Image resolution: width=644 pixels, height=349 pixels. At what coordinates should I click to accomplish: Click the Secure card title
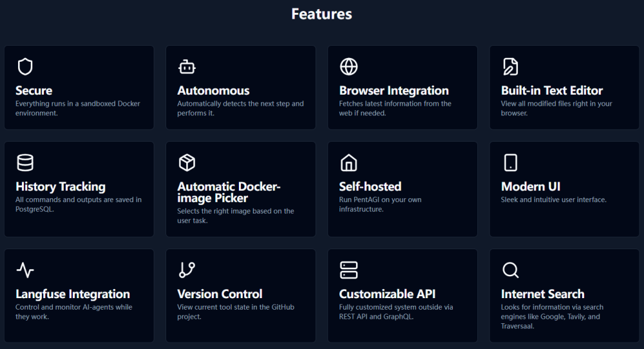click(34, 91)
